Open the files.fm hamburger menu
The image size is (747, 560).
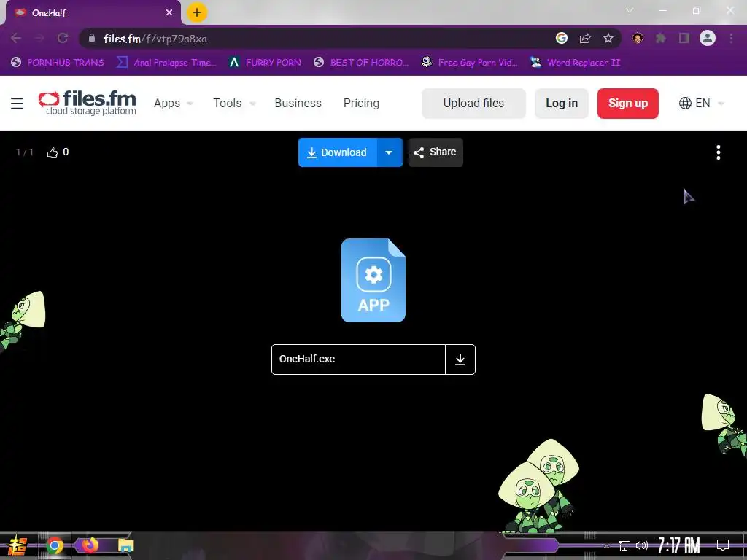pos(18,104)
